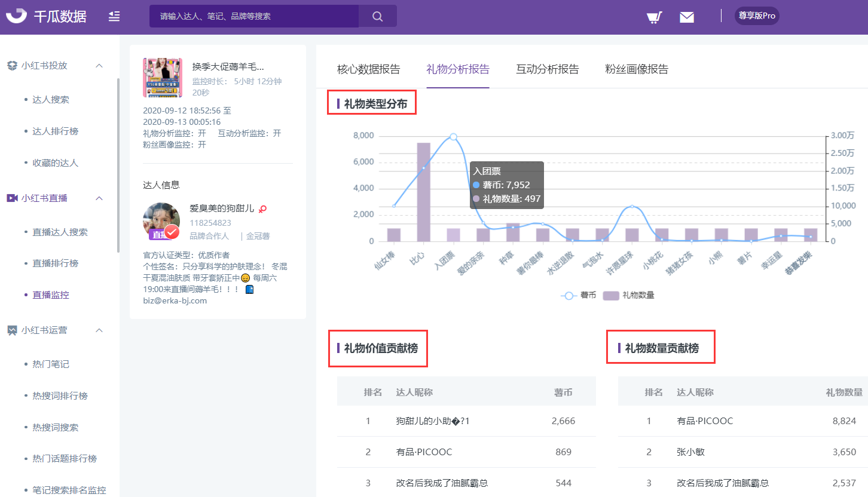Viewport: 868px width, 497px height.
Task: Click the 小红书投放 cube icon
Action: coord(12,66)
